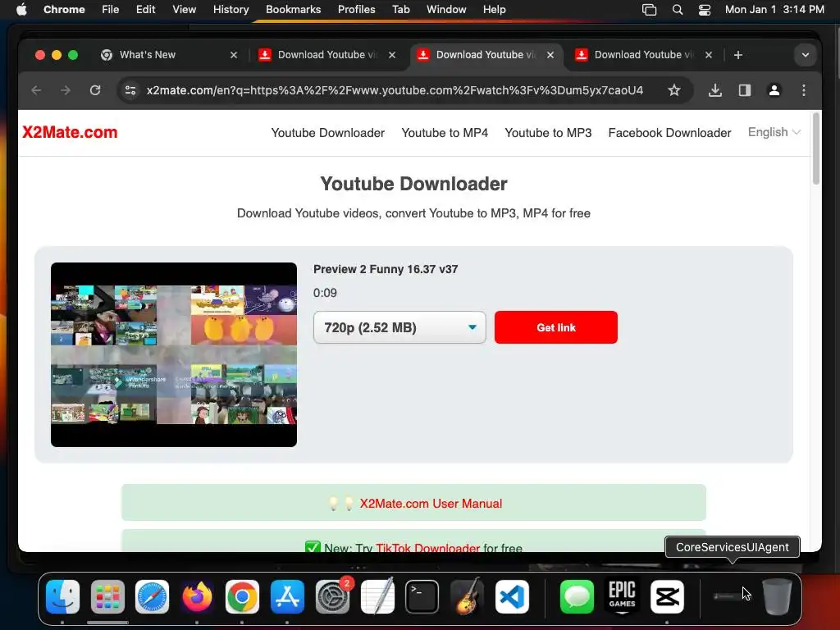The width and height of the screenshot is (840, 630).
Task: Open Messages app in the Dock
Action: [577, 596]
